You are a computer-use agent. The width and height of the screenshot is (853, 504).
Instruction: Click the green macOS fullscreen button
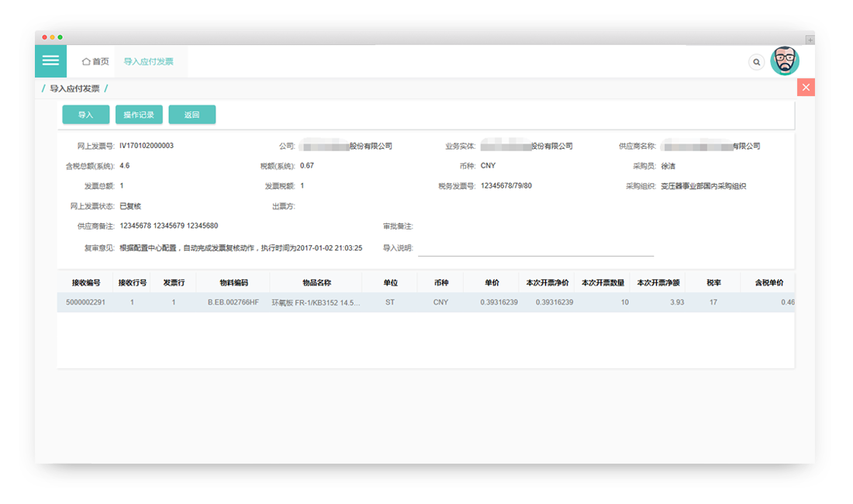coord(60,37)
